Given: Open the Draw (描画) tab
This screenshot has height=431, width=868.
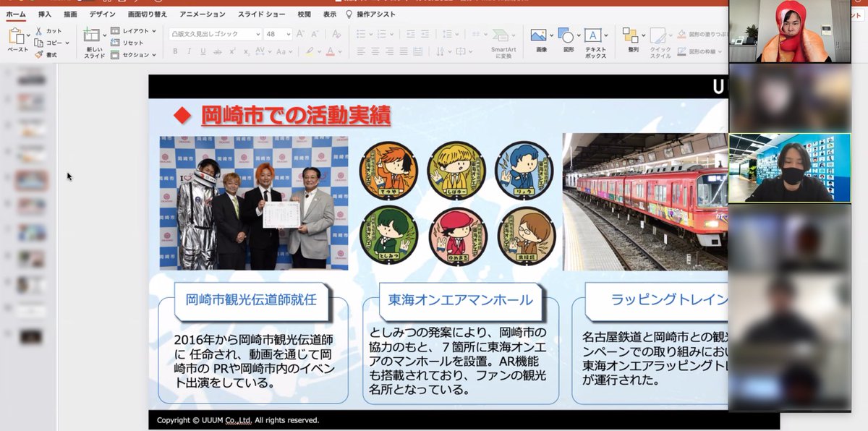Looking at the screenshot, I should pos(70,14).
